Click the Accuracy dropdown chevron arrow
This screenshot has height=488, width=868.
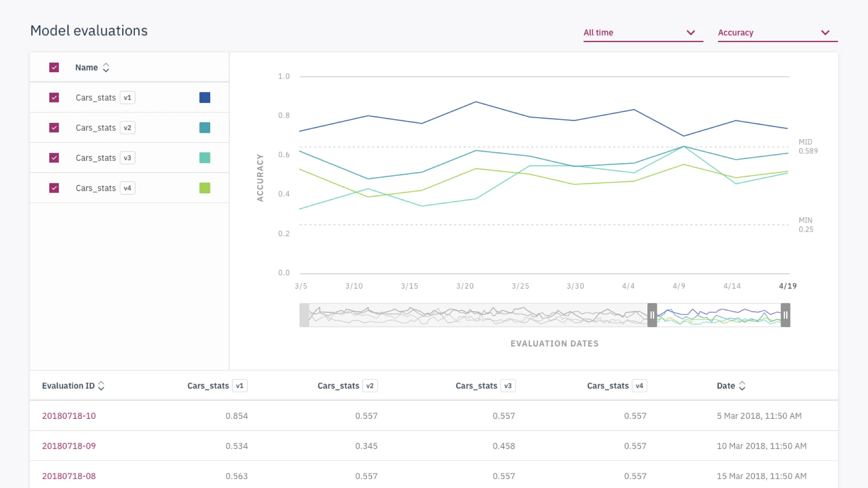[825, 33]
